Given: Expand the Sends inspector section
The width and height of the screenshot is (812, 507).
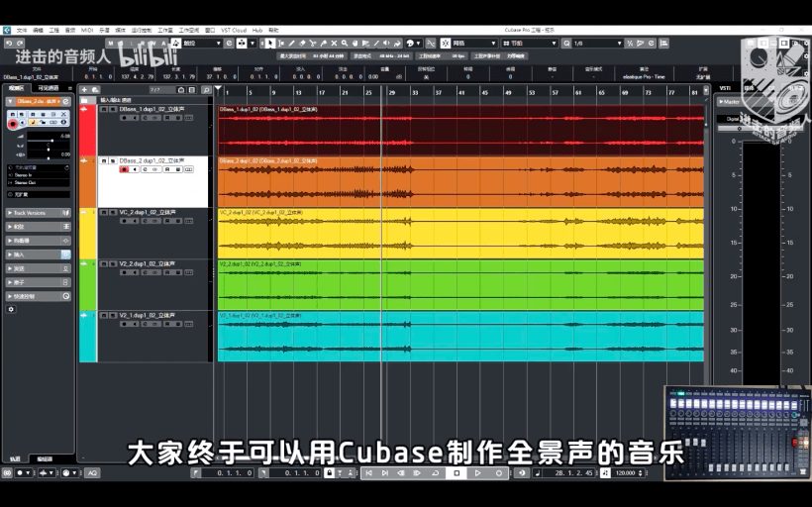Looking at the screenshot, I should [39, 268].
